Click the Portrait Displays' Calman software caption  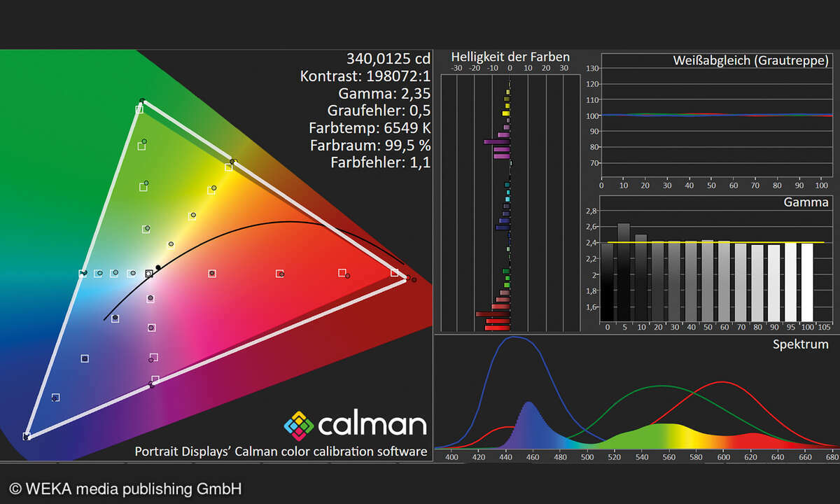(281, 451)
